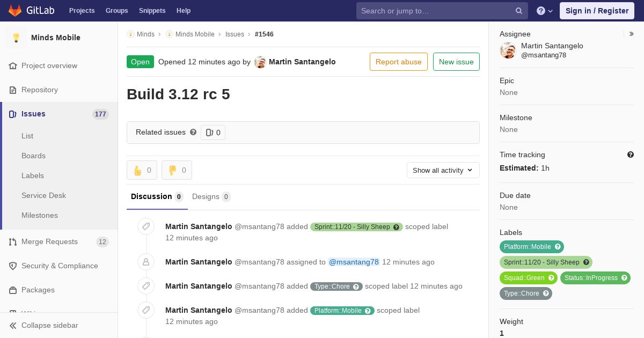Open Boards in the sidebar
This screenshot has height=338, width=644.
(x=33, y=156)
